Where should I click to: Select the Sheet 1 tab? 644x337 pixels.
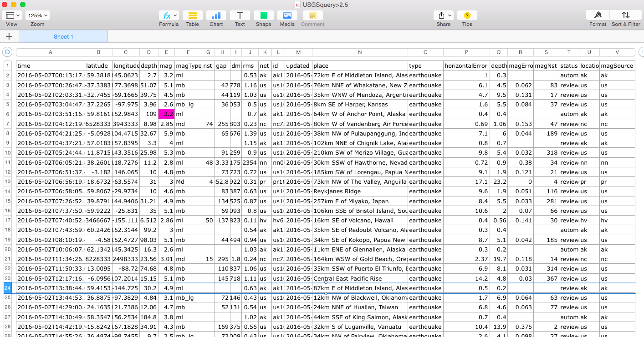point(64,37)
